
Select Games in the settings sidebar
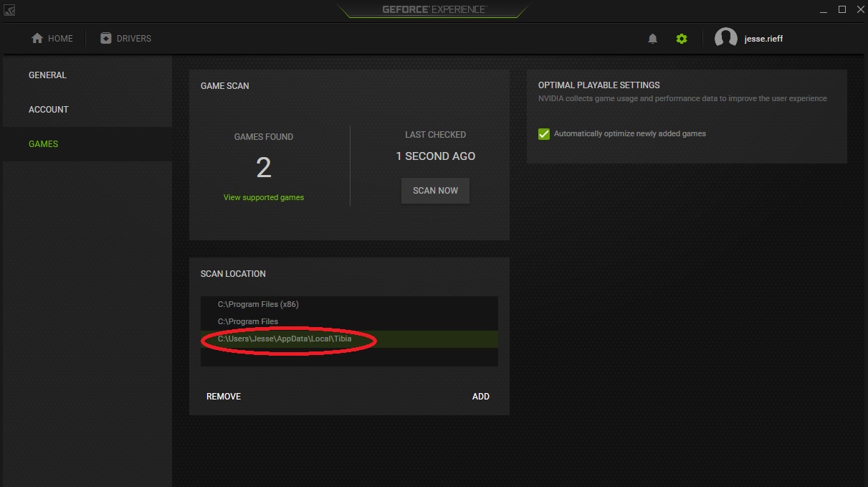(x=43, y=144)
